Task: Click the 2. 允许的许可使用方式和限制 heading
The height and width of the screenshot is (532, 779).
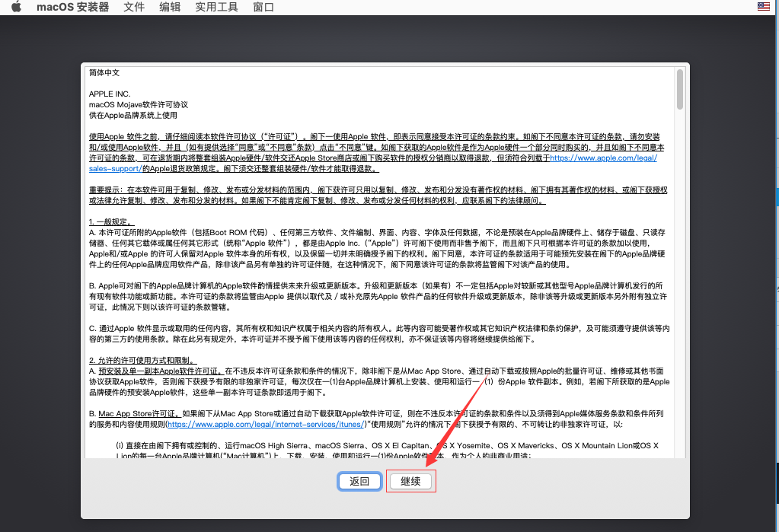Action: tap(143, 360)
